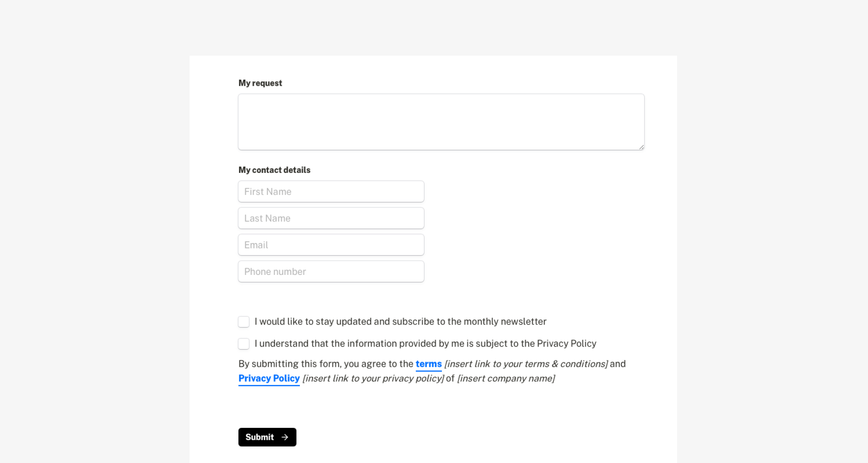Screen dimensions: 868x463
Task: Click into the First Name field
Action: 331,192
